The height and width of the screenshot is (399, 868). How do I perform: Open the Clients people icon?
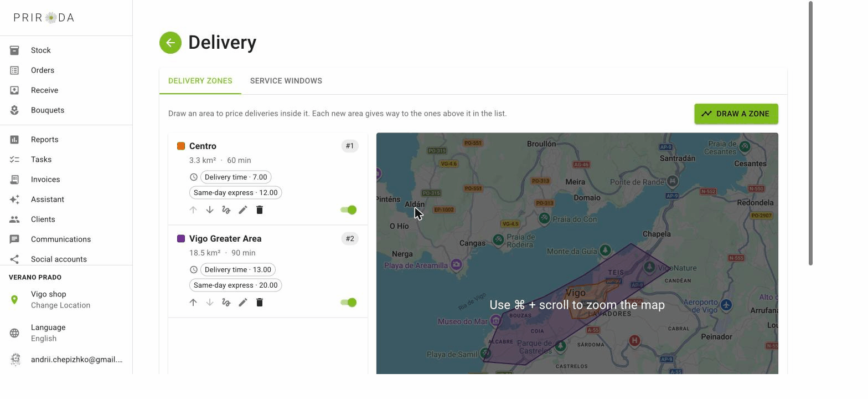14,219
